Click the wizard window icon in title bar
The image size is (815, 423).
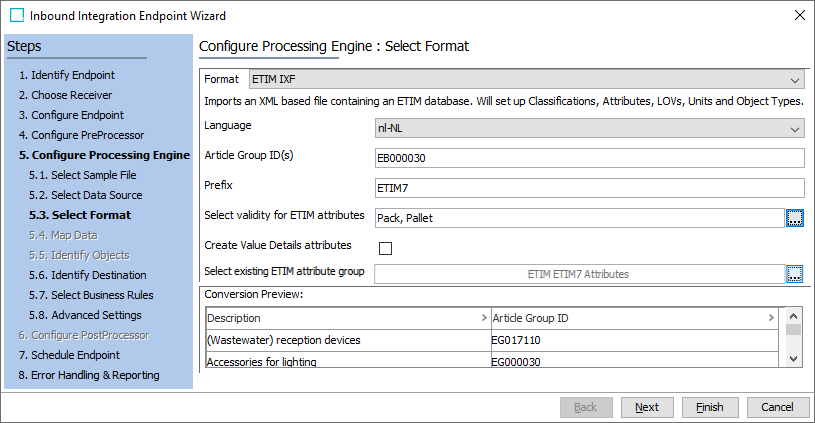[x=16, y=15]
